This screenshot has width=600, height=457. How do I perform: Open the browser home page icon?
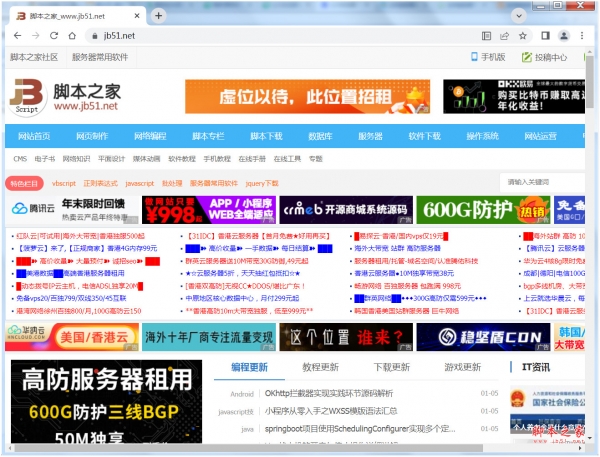coord(72,36)
